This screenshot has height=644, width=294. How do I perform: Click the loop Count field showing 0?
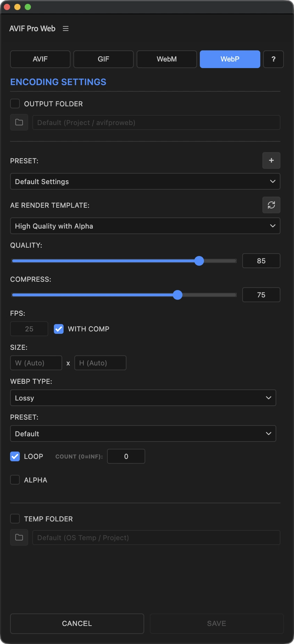tap(126, 456)
